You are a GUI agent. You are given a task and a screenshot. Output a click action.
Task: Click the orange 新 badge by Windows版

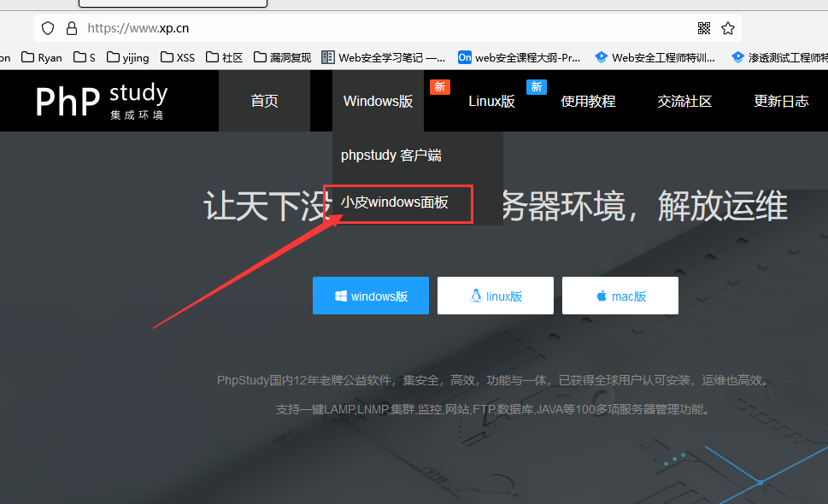tap(440, 86)
